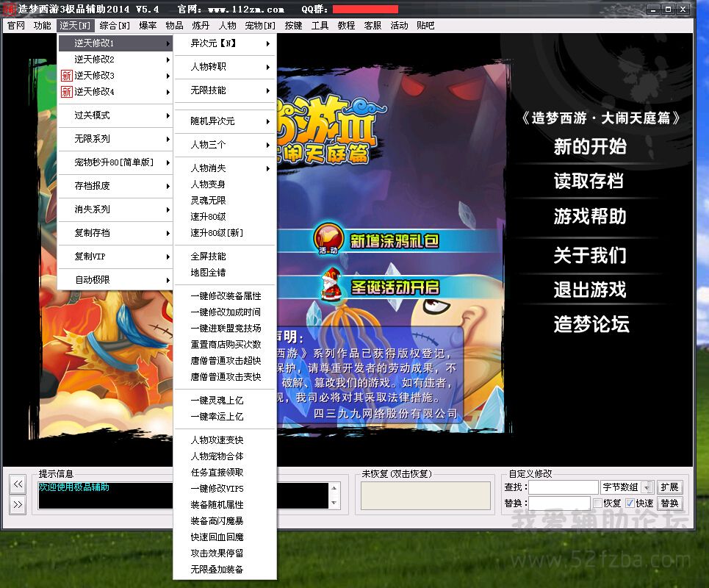The height and width of the screenshot is (588, 709).
Task: Select 速升80级[新] menu entry
Action: (x=225, y=233)
